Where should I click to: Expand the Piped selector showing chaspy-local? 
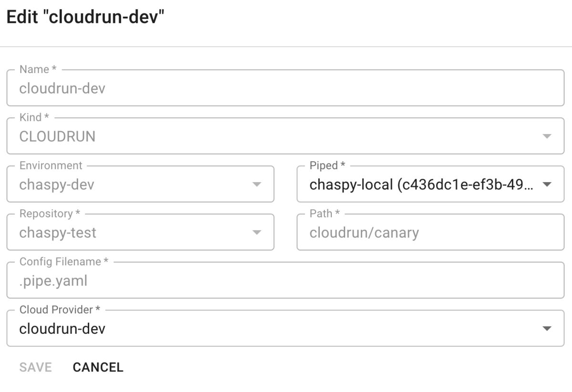tap(430, 184)
